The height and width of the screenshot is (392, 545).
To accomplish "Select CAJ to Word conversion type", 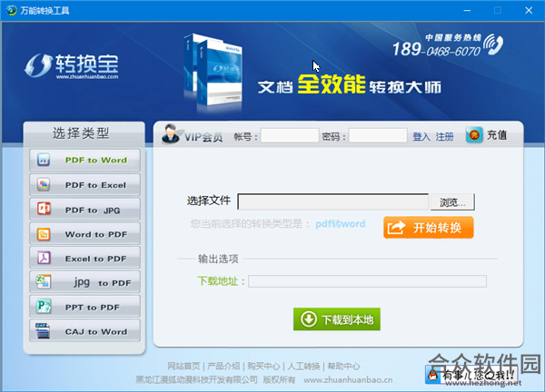I will 84,331.
